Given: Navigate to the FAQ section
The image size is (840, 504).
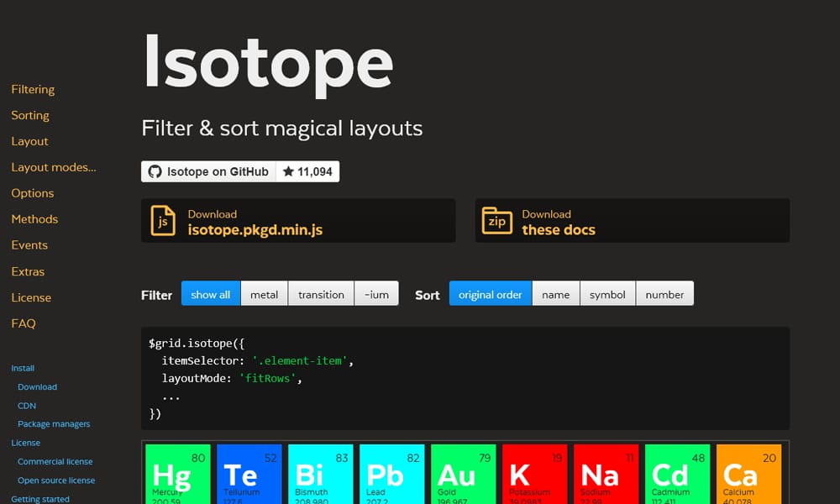Looking at the screenshot, I should [x=24, y=323].
